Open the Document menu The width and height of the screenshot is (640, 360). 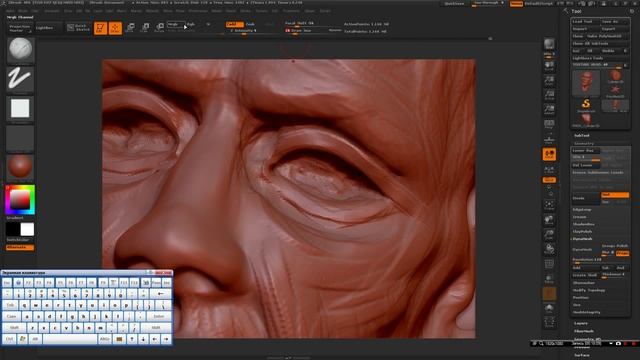[x=52, y=11]
